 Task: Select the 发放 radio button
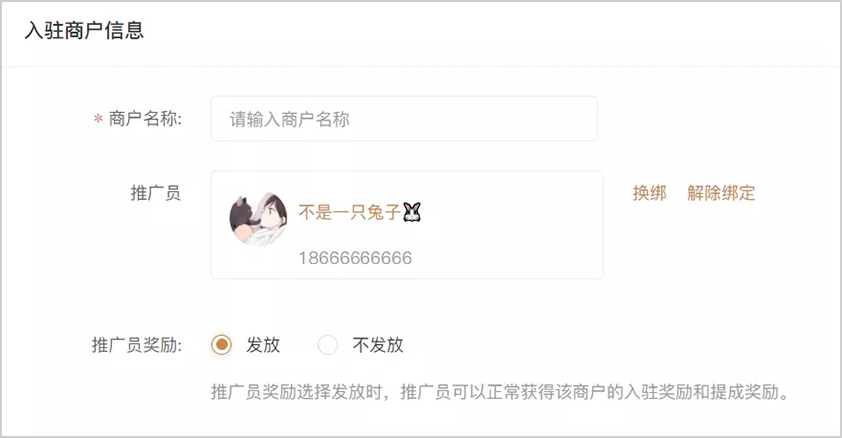(221, 345)
